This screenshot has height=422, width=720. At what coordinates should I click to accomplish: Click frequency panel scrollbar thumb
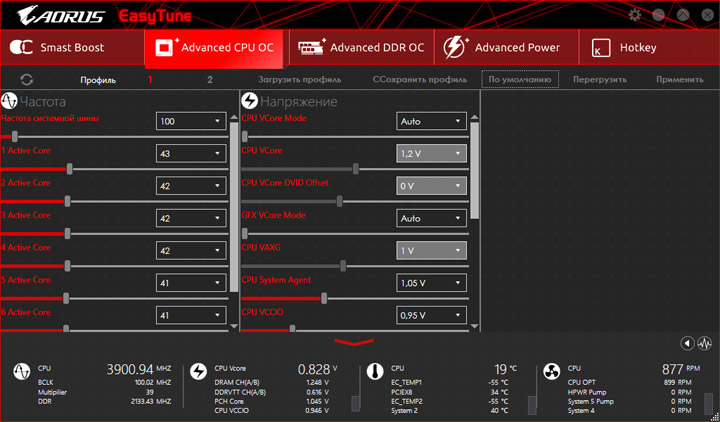tap(234, 208)
